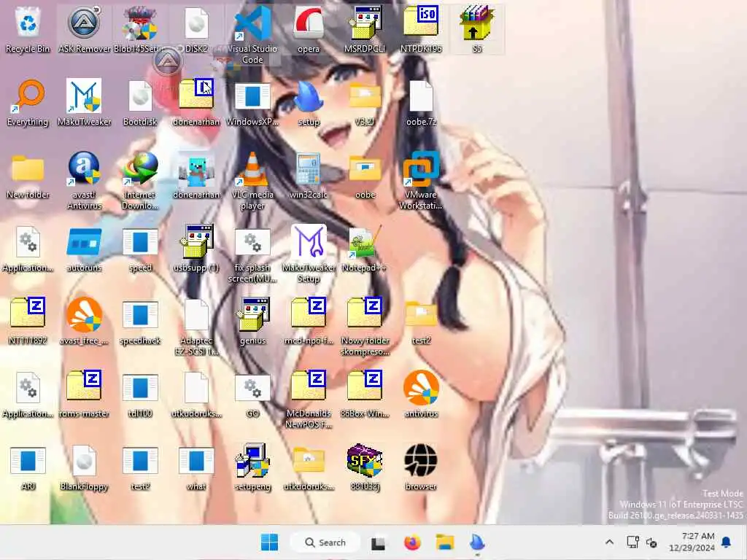Select the NTPDK196 ISO file icon
This screenshot has height=560, width=747.
421,29
